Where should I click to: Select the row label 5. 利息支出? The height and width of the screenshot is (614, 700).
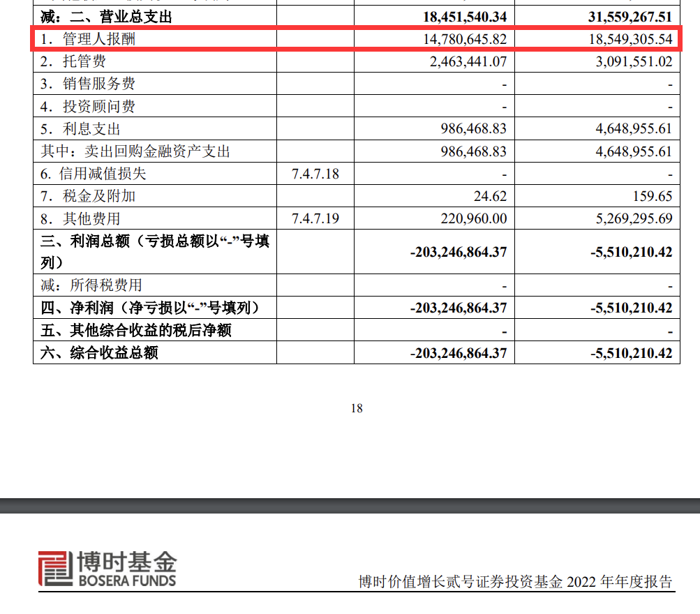80,129
